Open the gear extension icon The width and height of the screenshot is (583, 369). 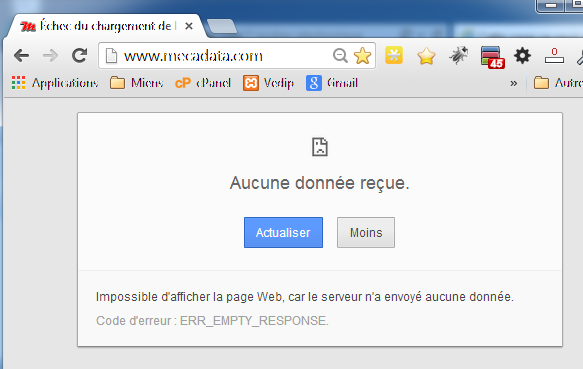[522, 56]
